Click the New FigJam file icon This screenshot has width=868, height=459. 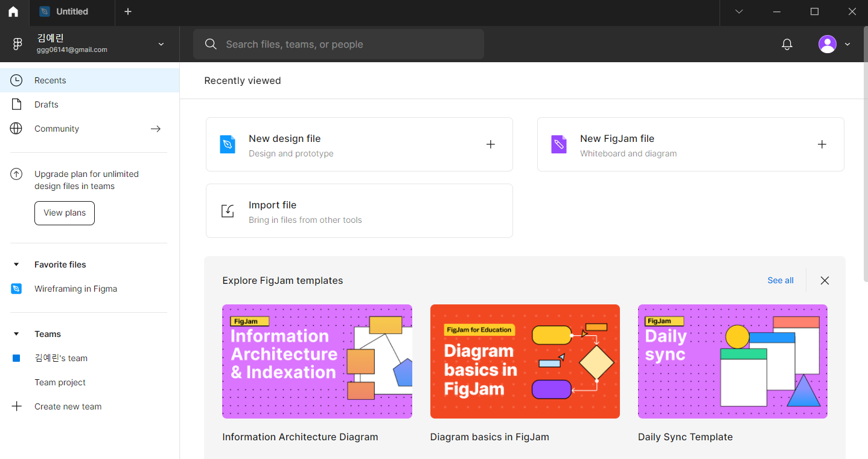point(559,144)
